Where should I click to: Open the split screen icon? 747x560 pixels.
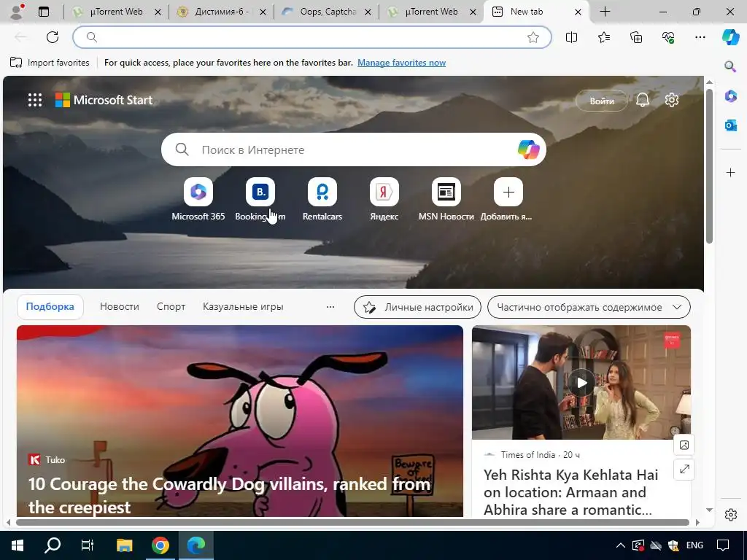point(571,37)
